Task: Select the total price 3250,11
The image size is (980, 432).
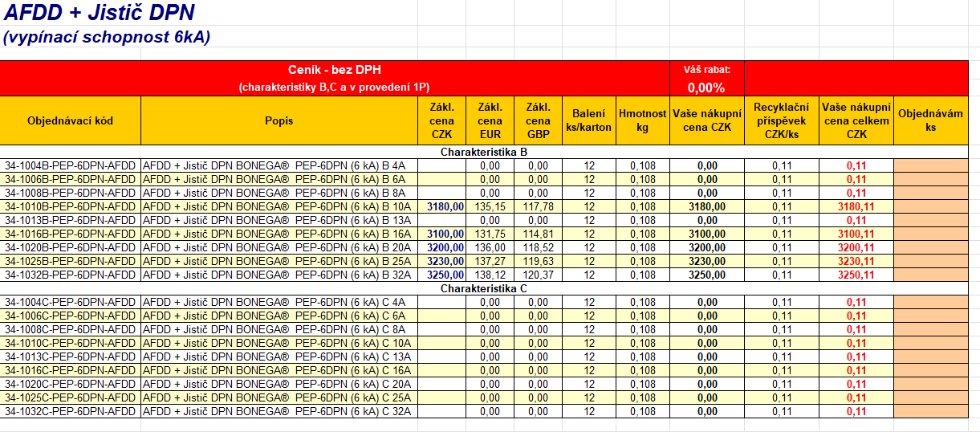Action: coord(856,275)
